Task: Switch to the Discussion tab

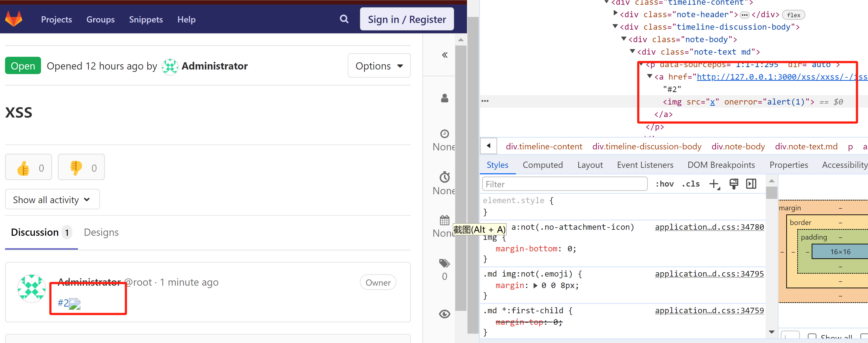Action: point(41,232)
